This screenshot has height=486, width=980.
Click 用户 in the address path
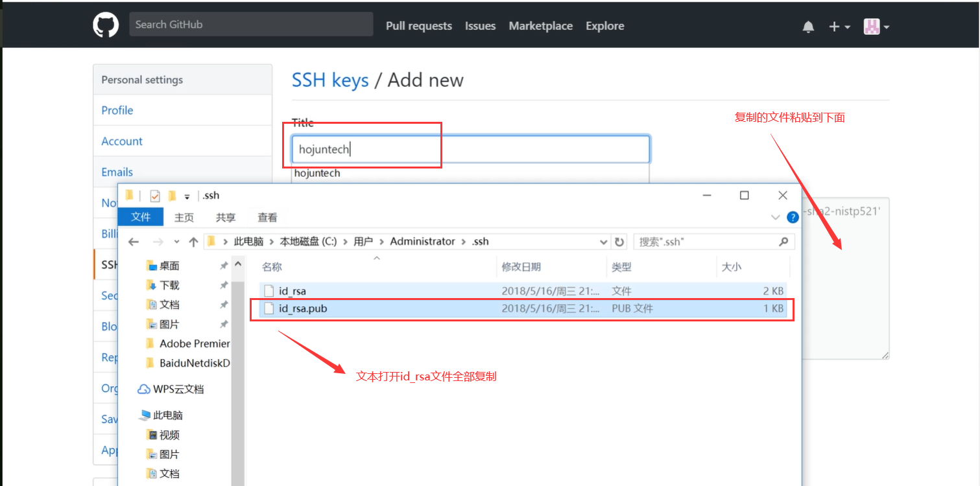(x=363, y=241)
